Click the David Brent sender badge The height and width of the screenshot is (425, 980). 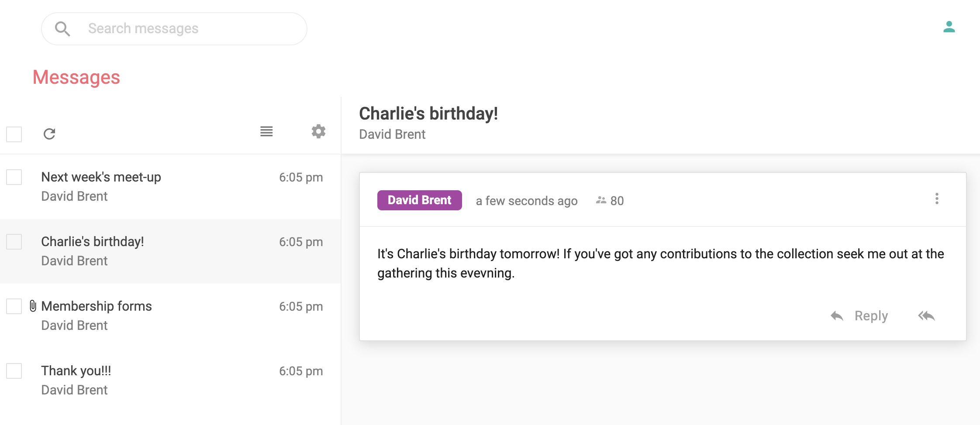point(420,200)
